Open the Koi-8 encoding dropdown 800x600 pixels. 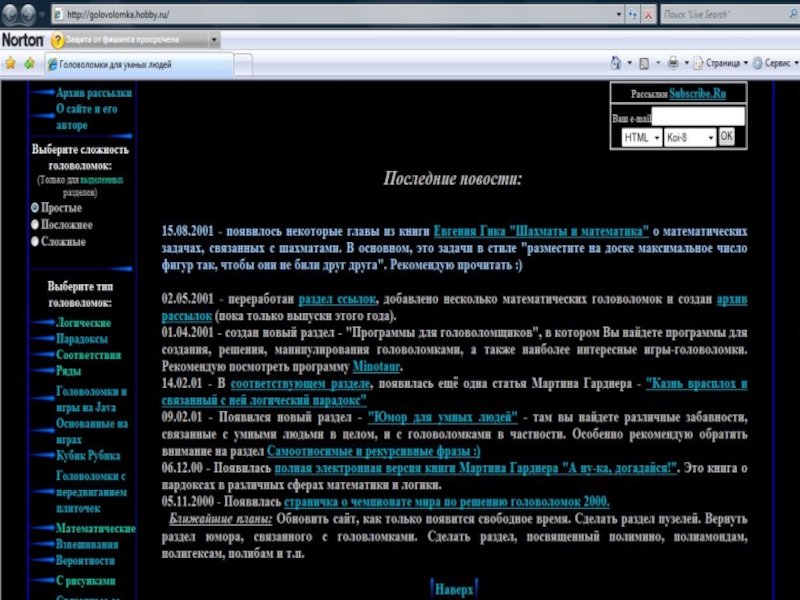(690, 137)
